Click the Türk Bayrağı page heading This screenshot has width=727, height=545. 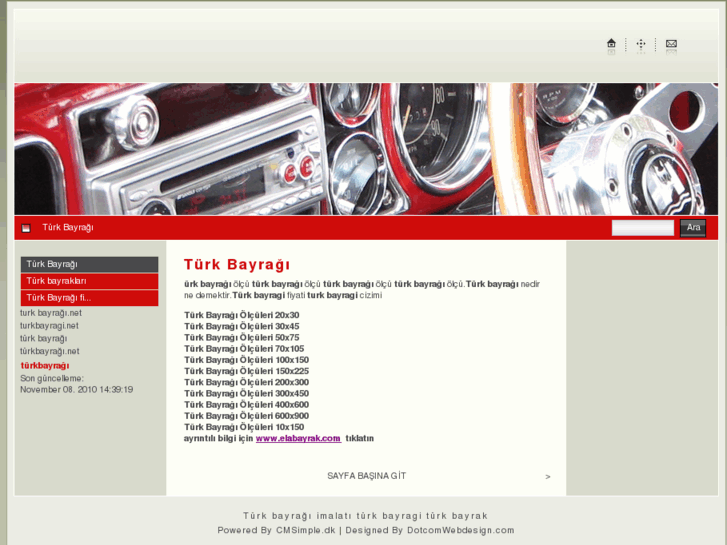(x=237, y=264)
